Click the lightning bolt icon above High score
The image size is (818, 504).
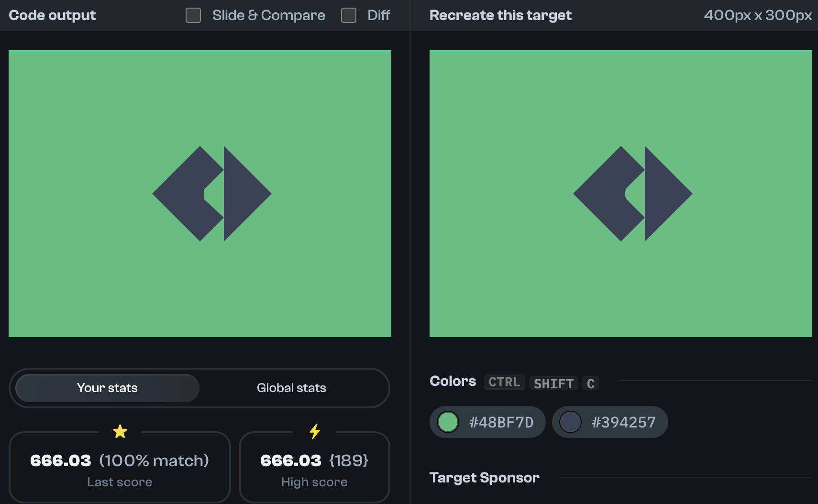click(x=314, y=431)
